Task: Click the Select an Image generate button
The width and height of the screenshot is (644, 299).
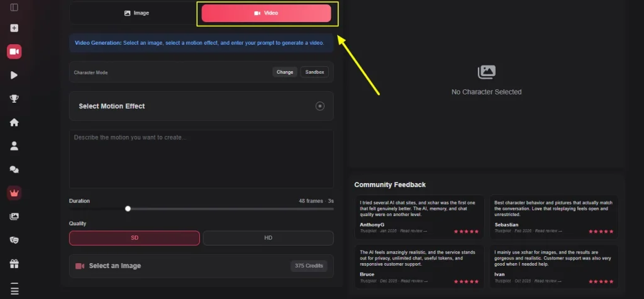Action: point(201,266)
